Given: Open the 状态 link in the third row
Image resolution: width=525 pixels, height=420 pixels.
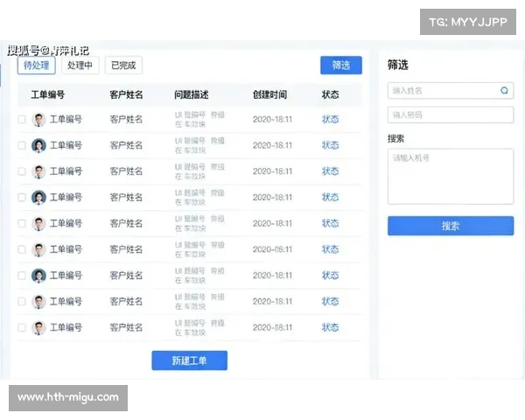Looking at the screenshot, I should click(330, 171).
